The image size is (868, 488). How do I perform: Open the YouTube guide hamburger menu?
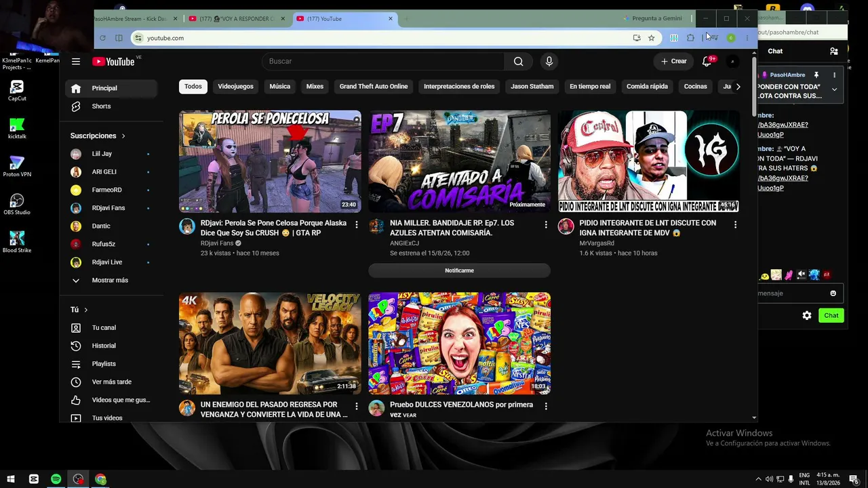click(76, 62)
